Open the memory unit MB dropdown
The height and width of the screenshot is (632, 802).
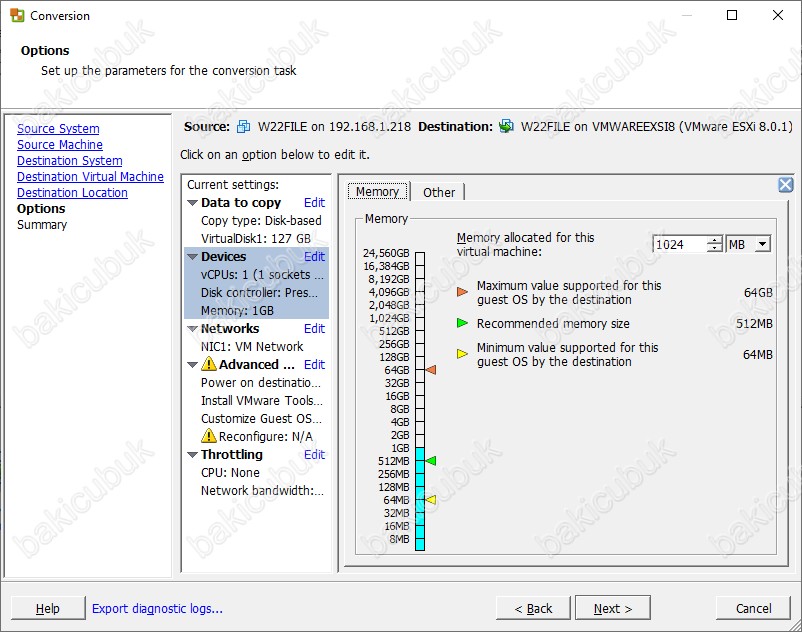(x=762, y=244)
